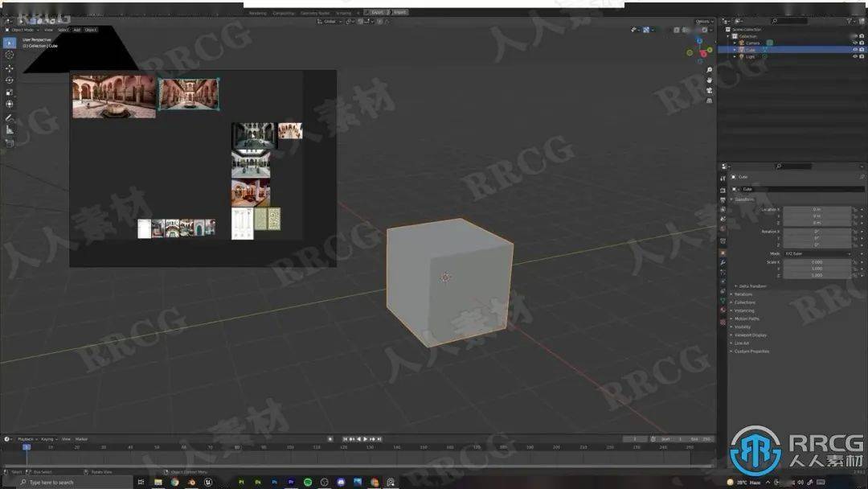Click the blue Z axis gizmo
Image resolution: width=868 pixels, height=489 pixels.
point(699,42)
